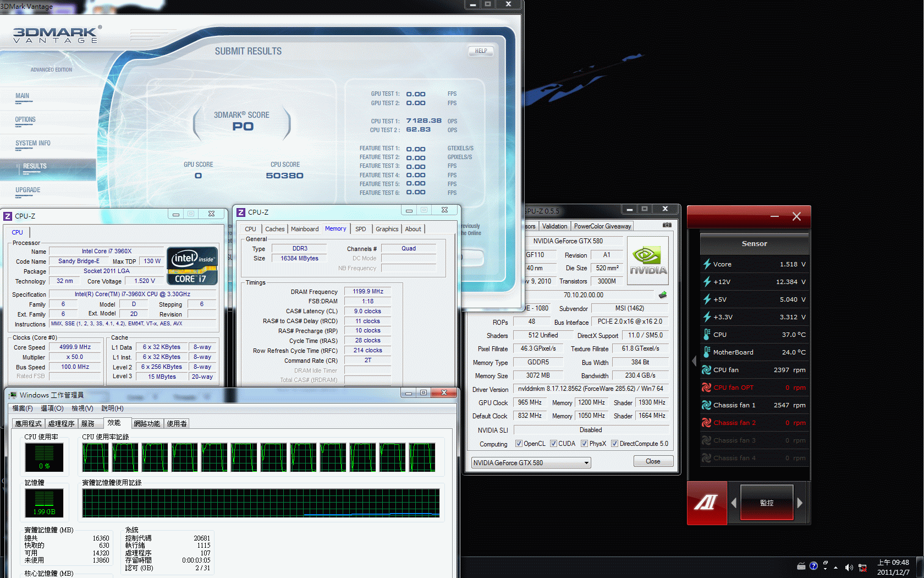Image resolution: width=924 pixels, height=578 pixels.
Task: Open the PowerColor Giveaway tab in GPU-Z
Action: click(x=602, y=226)
